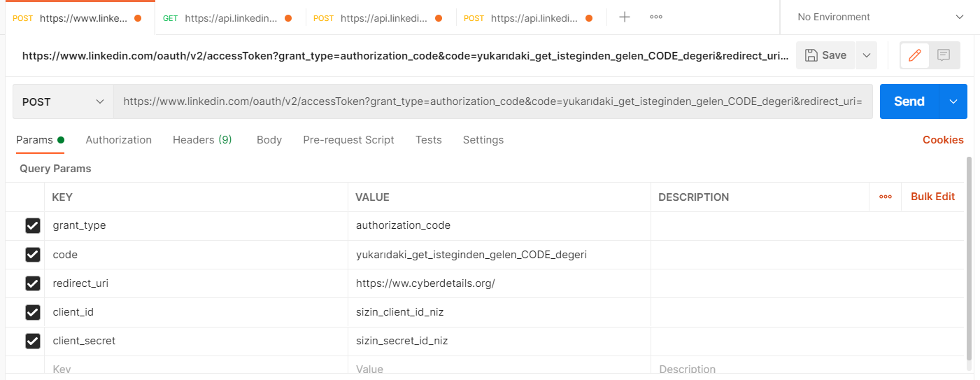Viewport: 980px width, 380px height.
Task: Open Query Params column options three-dots
Action: click(886, 197)
